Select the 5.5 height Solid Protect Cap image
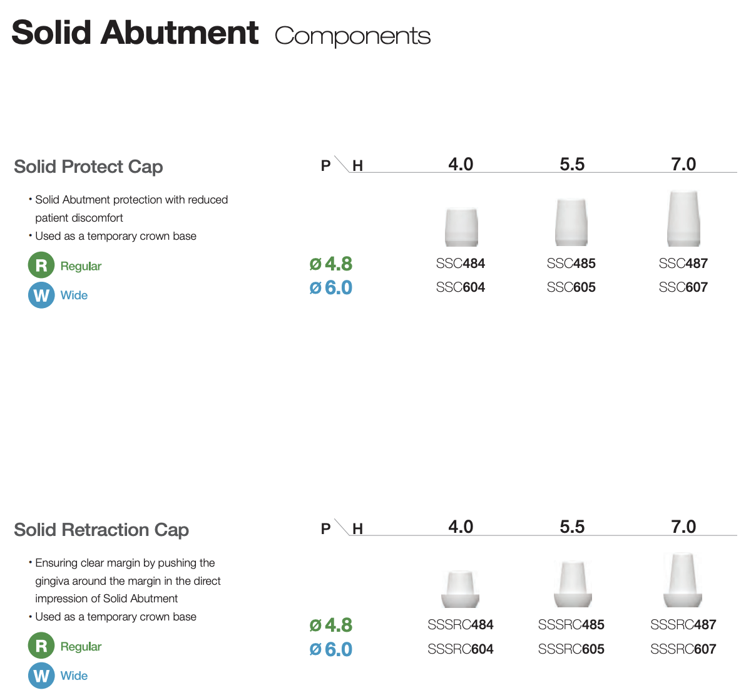The height and width of the screenshot is (700, 751). pyautogui.click(x=571, y=222)
